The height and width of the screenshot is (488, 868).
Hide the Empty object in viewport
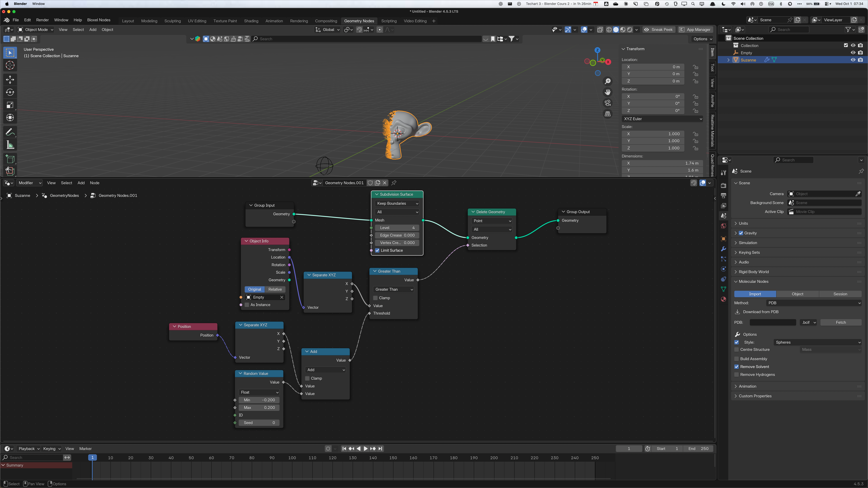tap(853, 53)
